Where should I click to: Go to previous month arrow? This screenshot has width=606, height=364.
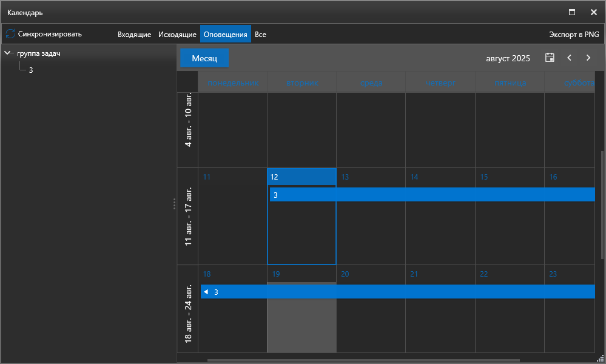569,58
